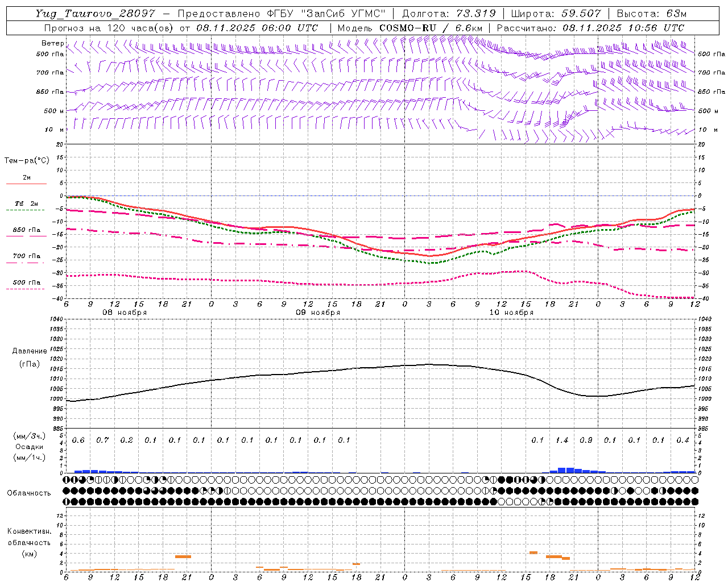Viewport: 728px width, 582px height.
Task: Click the forecast header Прогноз на 120 часа(ов)
Action: [x=109, y=28]
